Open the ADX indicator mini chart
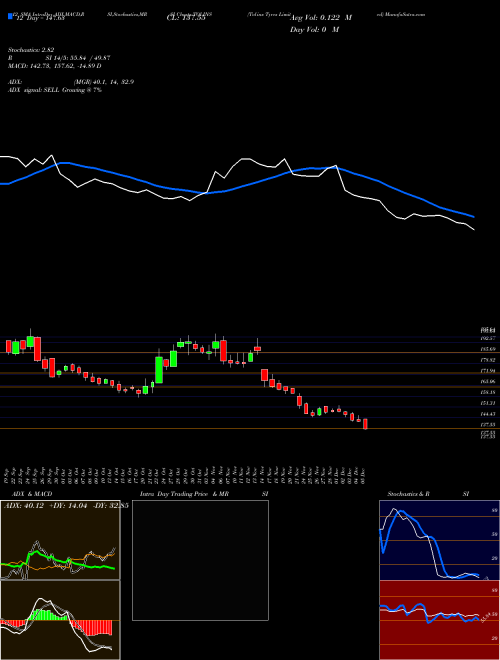500x660 pixels. (x=60, y=540)
